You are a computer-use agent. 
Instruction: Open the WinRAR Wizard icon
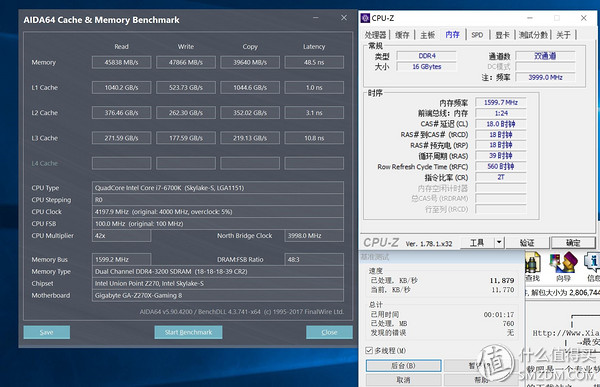(x=563, y=266)
